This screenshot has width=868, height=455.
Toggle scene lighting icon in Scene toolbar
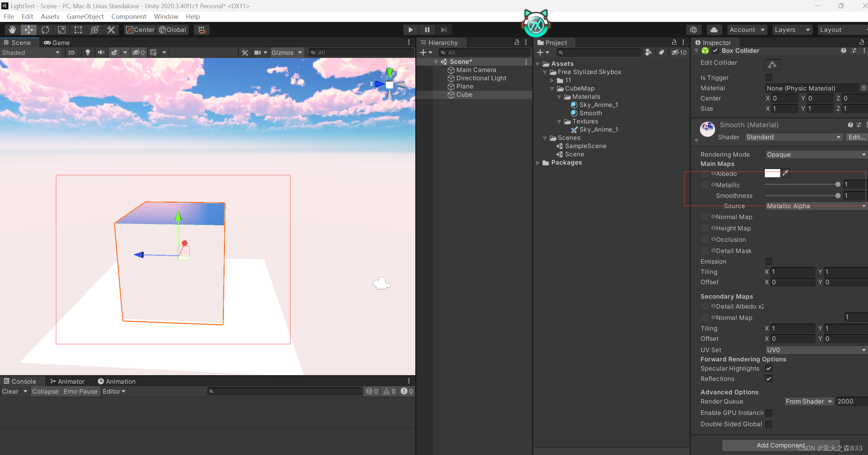click(x=88, y=52)
